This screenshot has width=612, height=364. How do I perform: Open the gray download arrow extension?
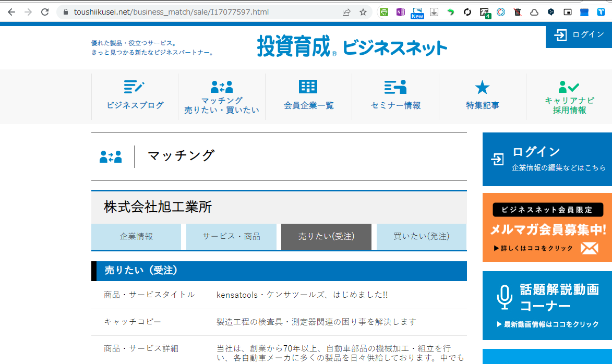(434, 12)
